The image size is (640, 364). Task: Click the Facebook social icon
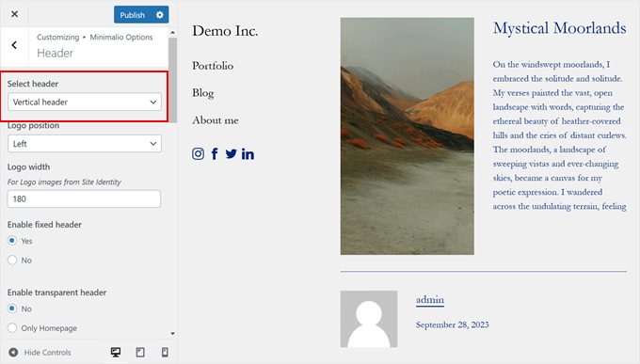point(215,154)
